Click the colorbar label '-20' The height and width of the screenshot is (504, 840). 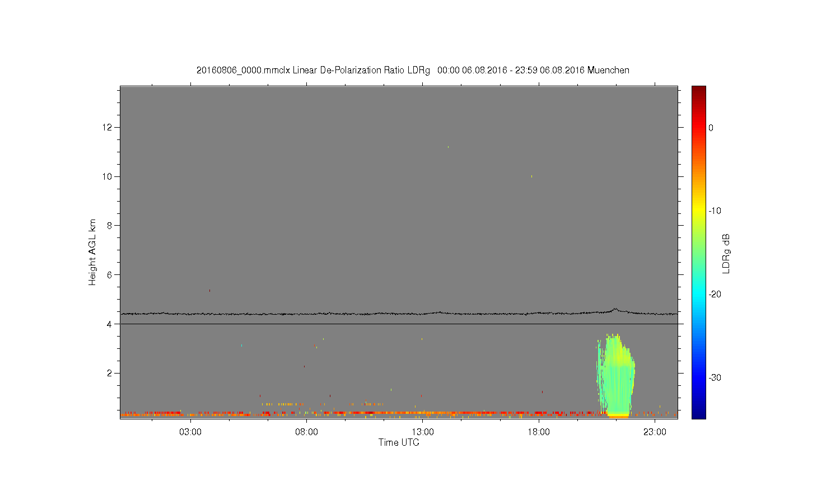click(715, 295)
